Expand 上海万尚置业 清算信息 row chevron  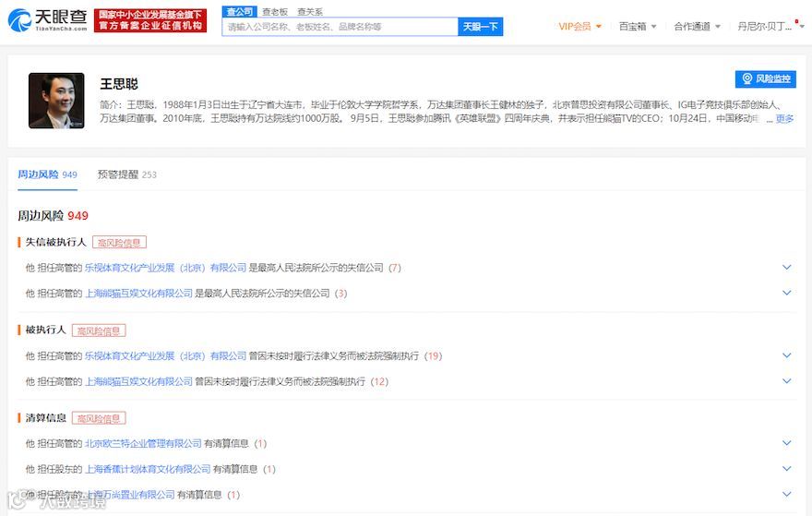pos(786,494)
